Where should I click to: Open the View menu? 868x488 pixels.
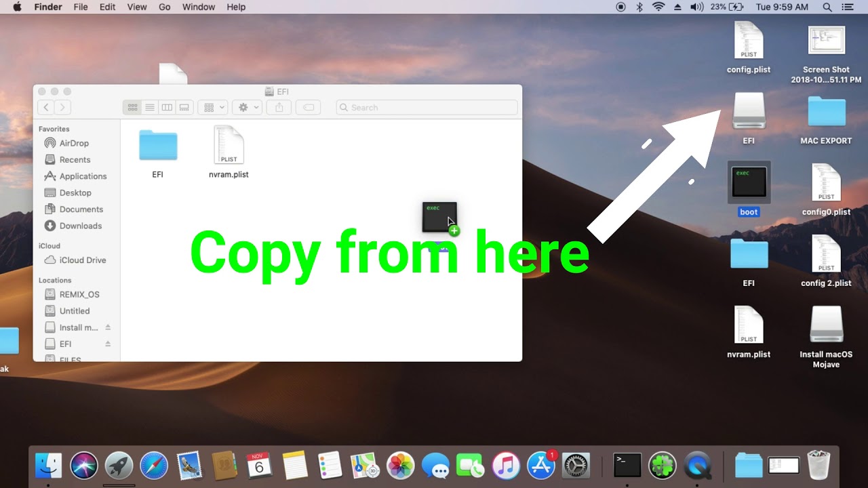point(137,7)
